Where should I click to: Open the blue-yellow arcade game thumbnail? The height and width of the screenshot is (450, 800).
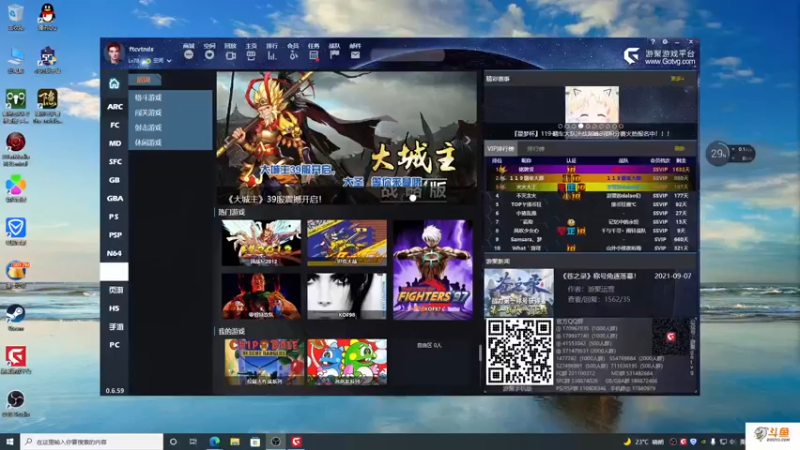click(347, 243)
